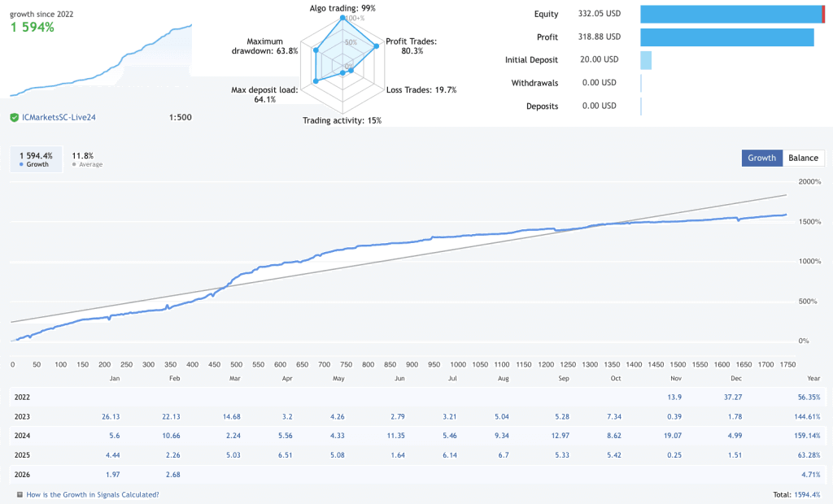
Task: Toggle the 11.8% Average legend item
Action: coord(87,159)
